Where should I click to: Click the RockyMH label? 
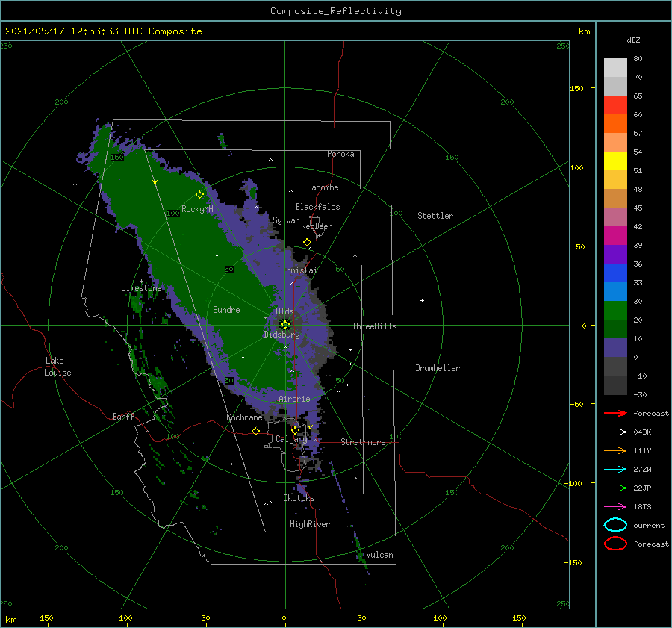[x=197, y=209]
